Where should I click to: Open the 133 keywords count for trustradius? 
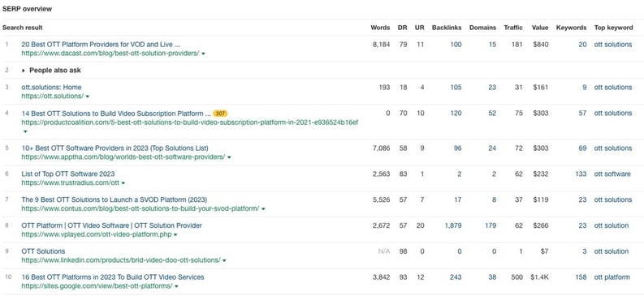581,174
